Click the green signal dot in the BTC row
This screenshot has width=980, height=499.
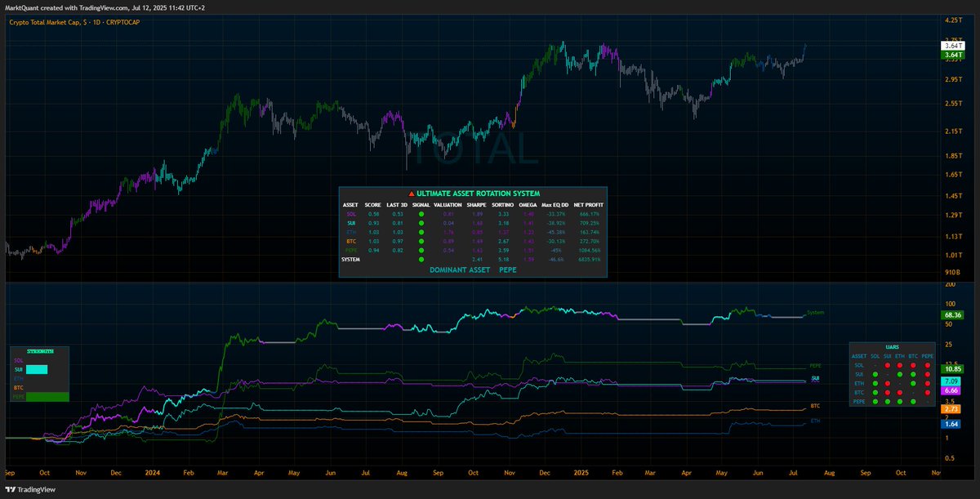pyautogui.click(x=421, y=241)
